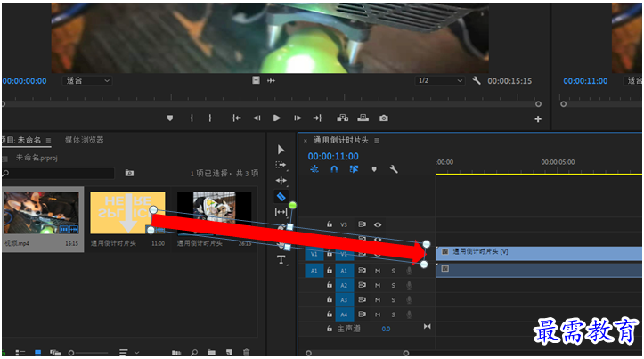Click the Drag Audio Only icon
Viewport: 644px width, 359px height.
[x=272, y=80]
